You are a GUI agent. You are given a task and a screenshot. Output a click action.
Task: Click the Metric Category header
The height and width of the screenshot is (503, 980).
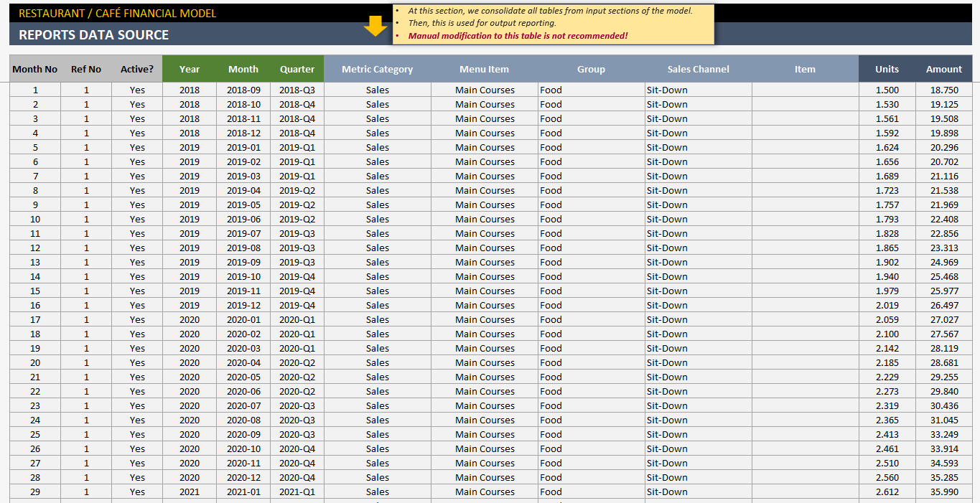tap(377, 69)
